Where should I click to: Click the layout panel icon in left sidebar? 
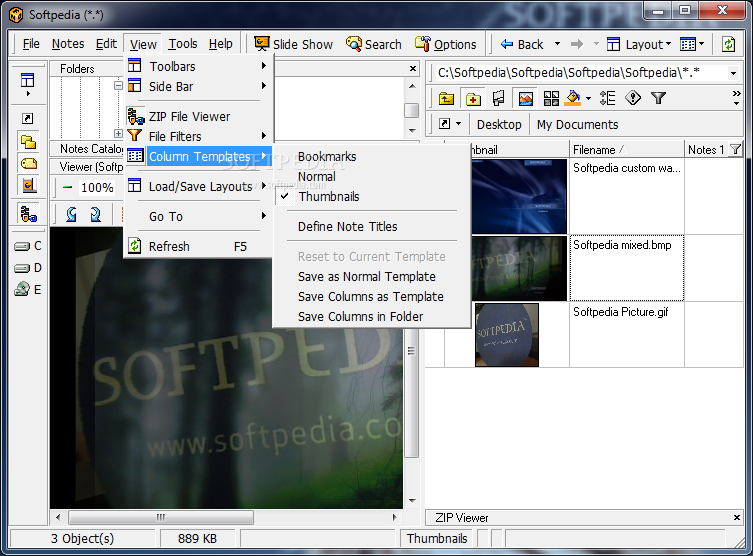pos(28,80)
